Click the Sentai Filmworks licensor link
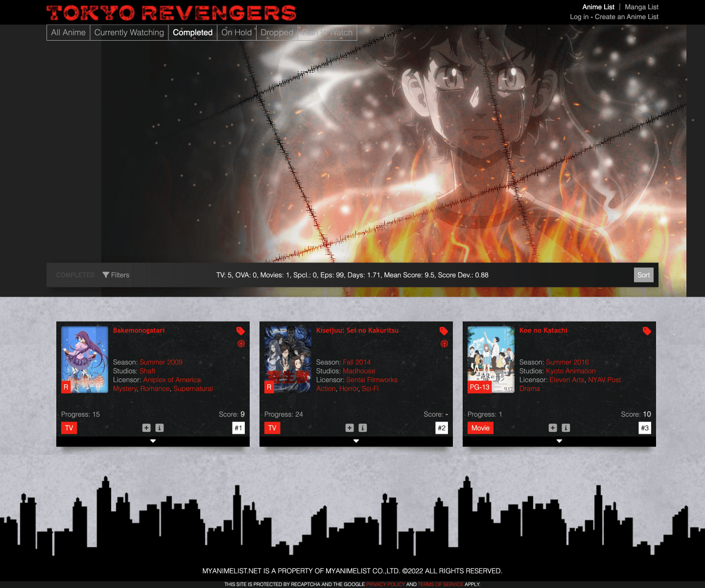This screenshot has width=705, height=588. pyautogui.click(x=372, y=380)
